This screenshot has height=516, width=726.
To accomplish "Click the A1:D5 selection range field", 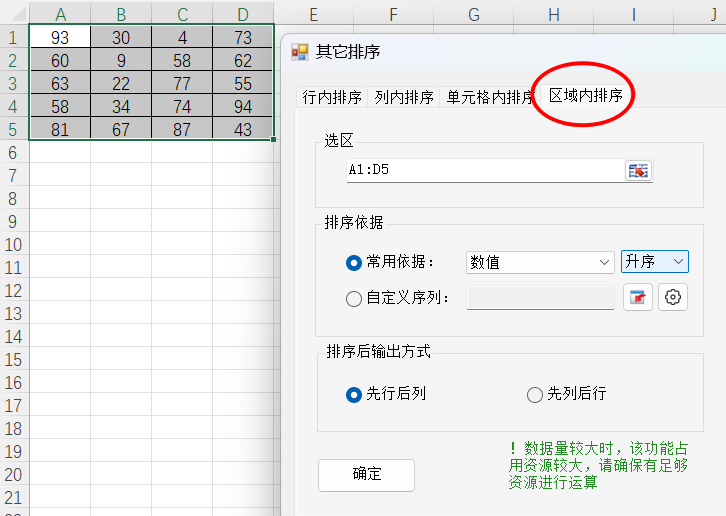I will click(486, 170).
